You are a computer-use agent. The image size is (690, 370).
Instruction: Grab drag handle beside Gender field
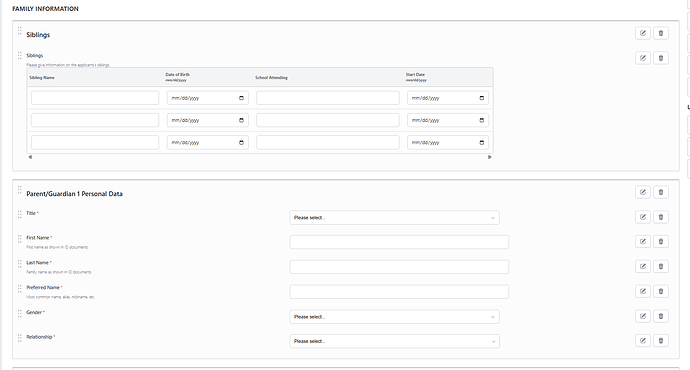coord(19,314)
